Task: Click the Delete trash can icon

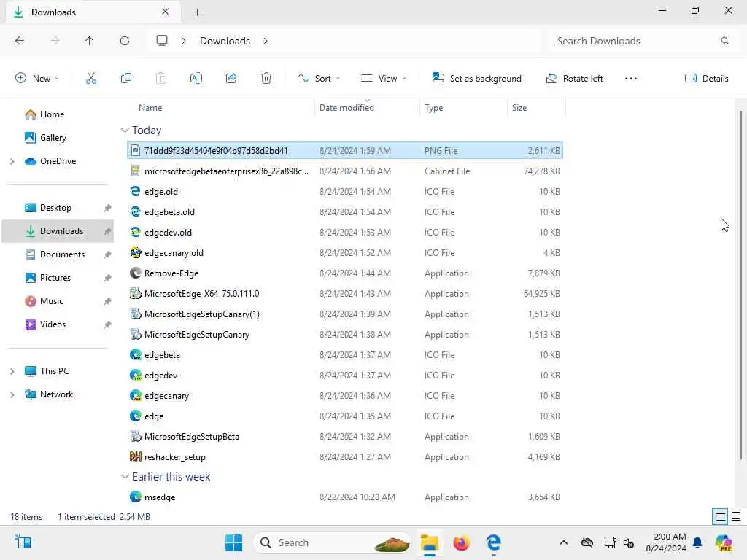Action: coord(266,79)
